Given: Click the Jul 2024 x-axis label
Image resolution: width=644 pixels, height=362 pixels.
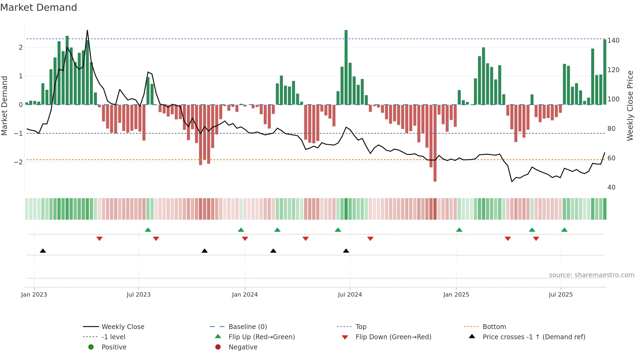Looking at the screenshot, I should point(350,294).
